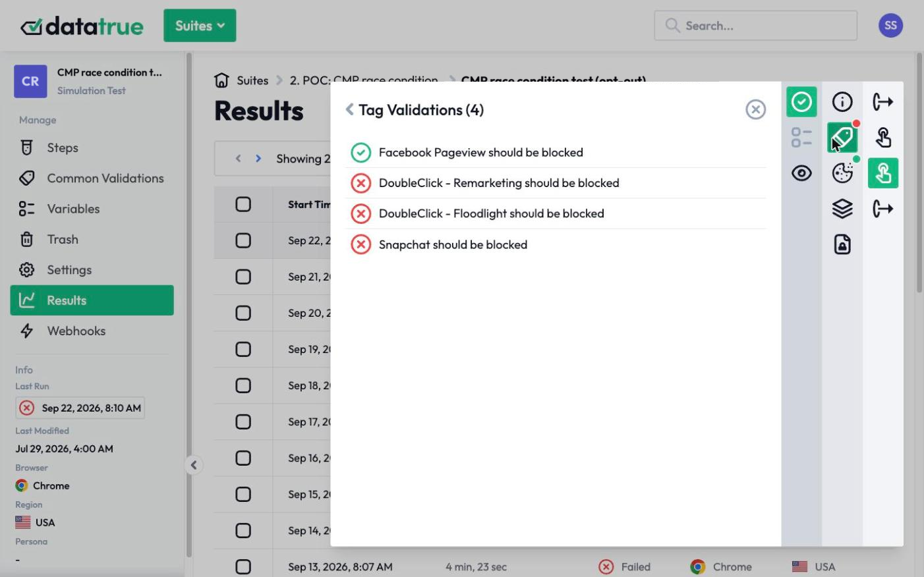
Task: Open Variables in the sidebar
Action: tap(92, 209)
